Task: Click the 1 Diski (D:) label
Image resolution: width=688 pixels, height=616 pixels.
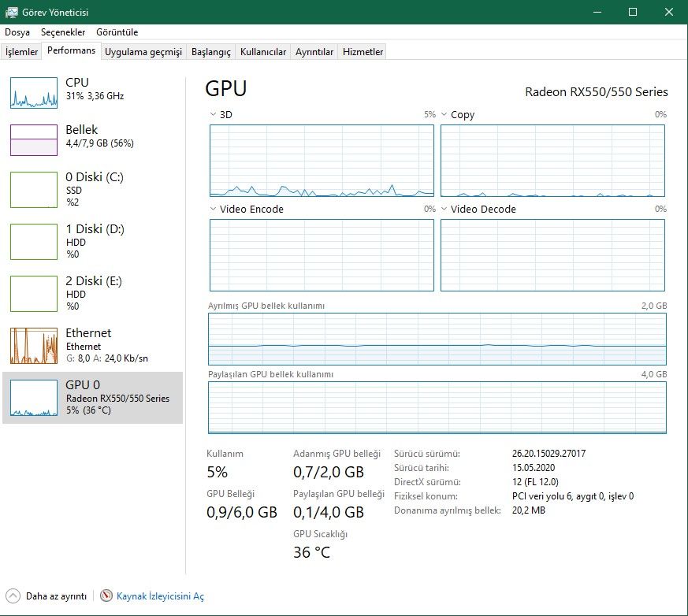Action: click(95, 229)
